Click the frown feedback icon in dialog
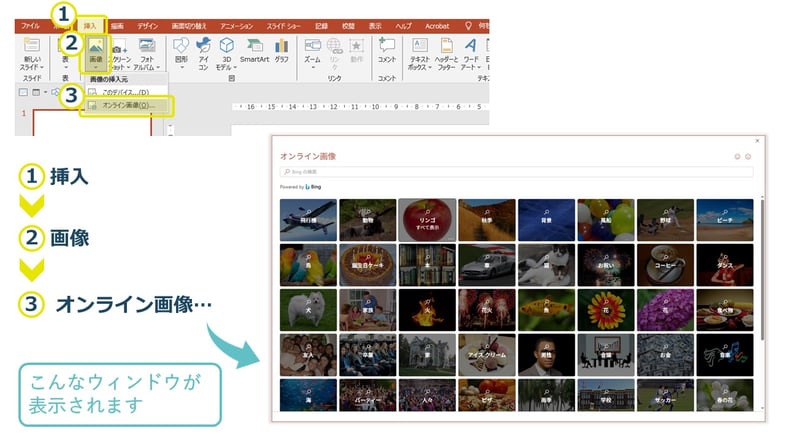Image resolution: width=785 pixels, height=441 pixels. (x=748, y=157)
